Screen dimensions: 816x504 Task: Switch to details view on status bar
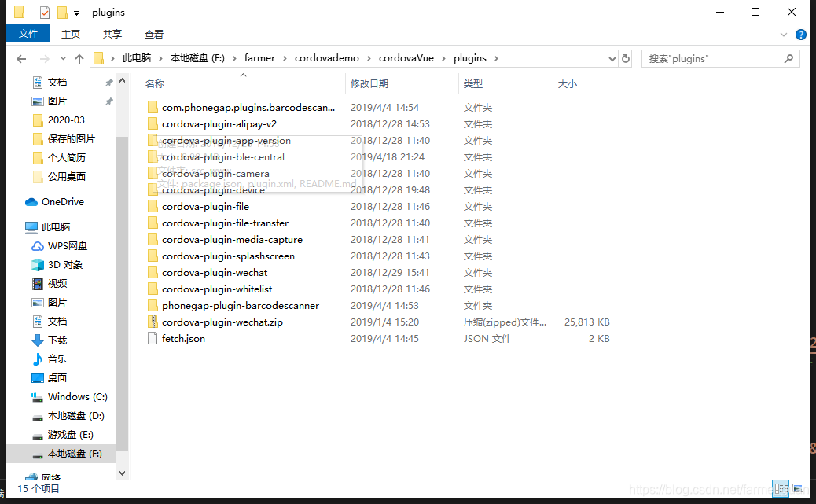tap(780, 488)
